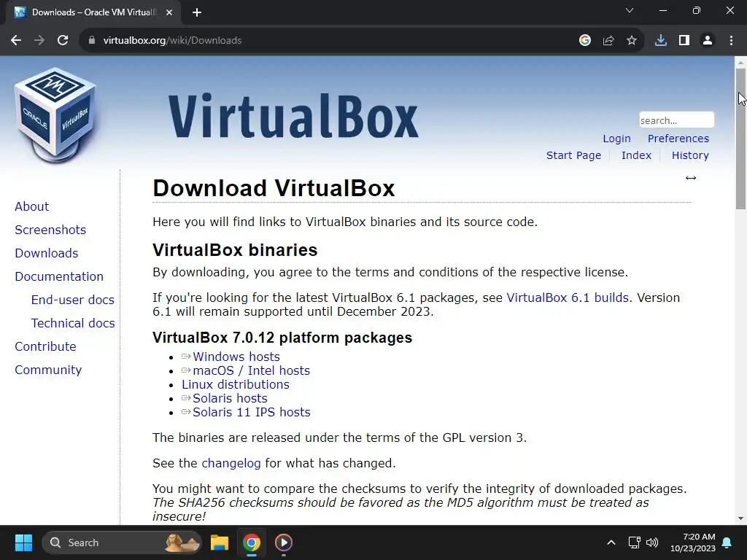
Task: Open Chrome three-dot menu
Action: 731,41
